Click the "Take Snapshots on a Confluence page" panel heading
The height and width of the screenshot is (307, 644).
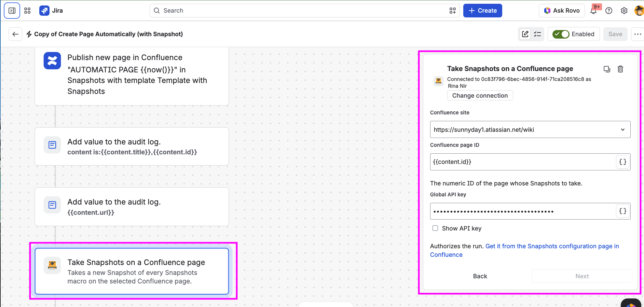click(510, 69)
